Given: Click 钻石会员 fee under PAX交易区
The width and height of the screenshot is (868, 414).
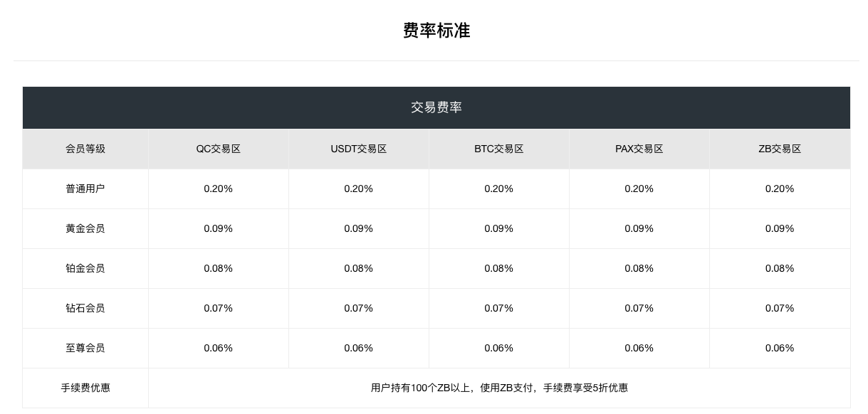Looking at the screenshot, I should [x=639, y=308].
